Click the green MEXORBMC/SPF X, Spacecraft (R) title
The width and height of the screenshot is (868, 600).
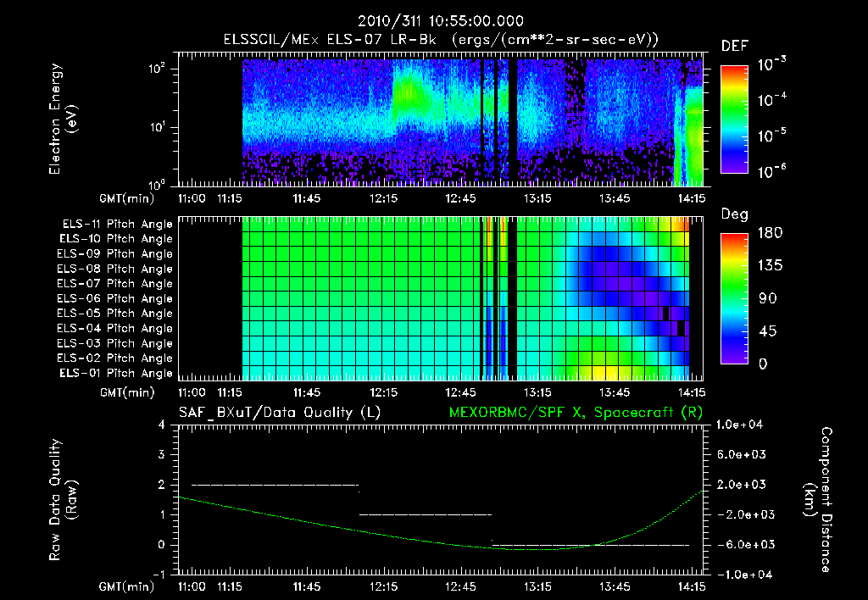click(576, 413)
